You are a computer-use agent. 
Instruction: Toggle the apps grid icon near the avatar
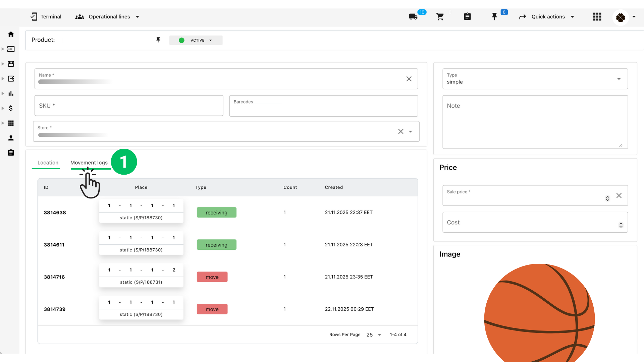(x=597, y=17)
